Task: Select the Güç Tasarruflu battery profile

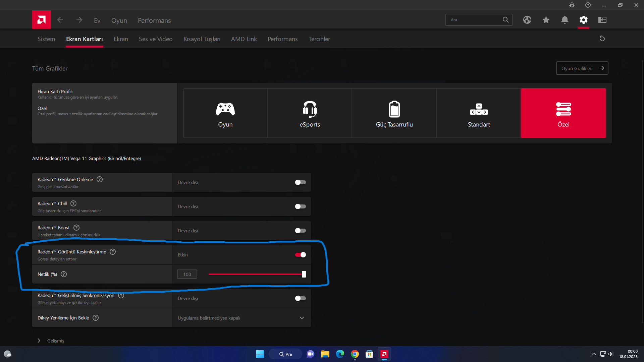Action: 394,113
